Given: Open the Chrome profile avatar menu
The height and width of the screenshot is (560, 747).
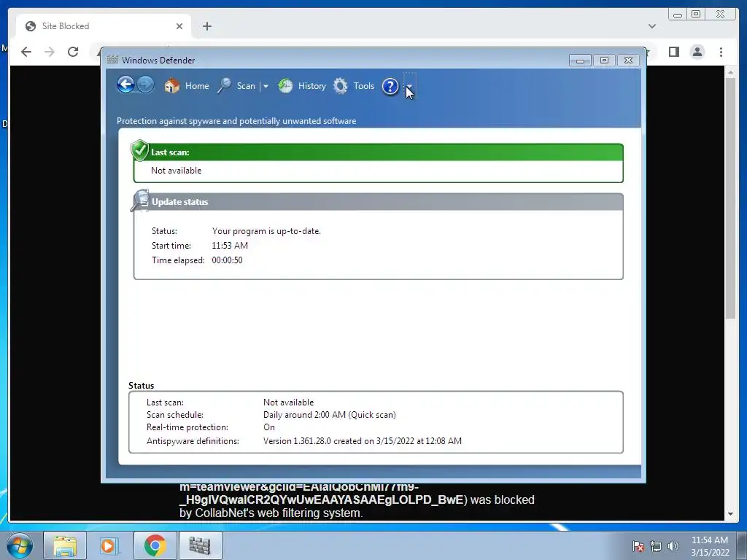Looking at the screenshot, I should tap(697, 52).
